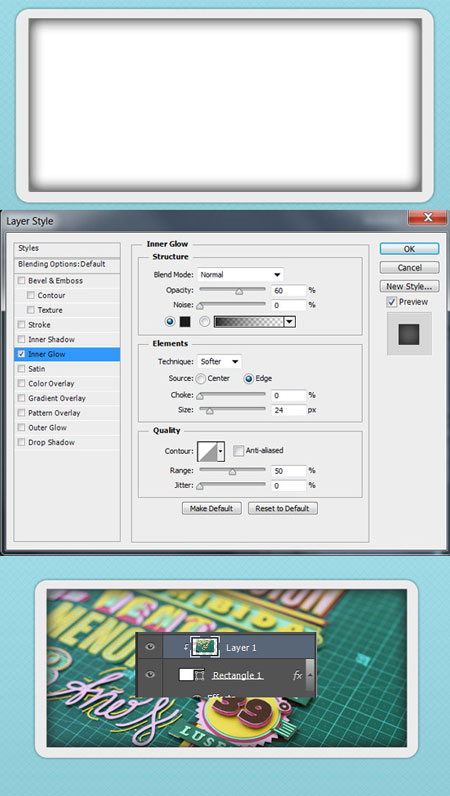Click the OK button
The width and height of the screenshot is (450, 796).
click(409, 249)
